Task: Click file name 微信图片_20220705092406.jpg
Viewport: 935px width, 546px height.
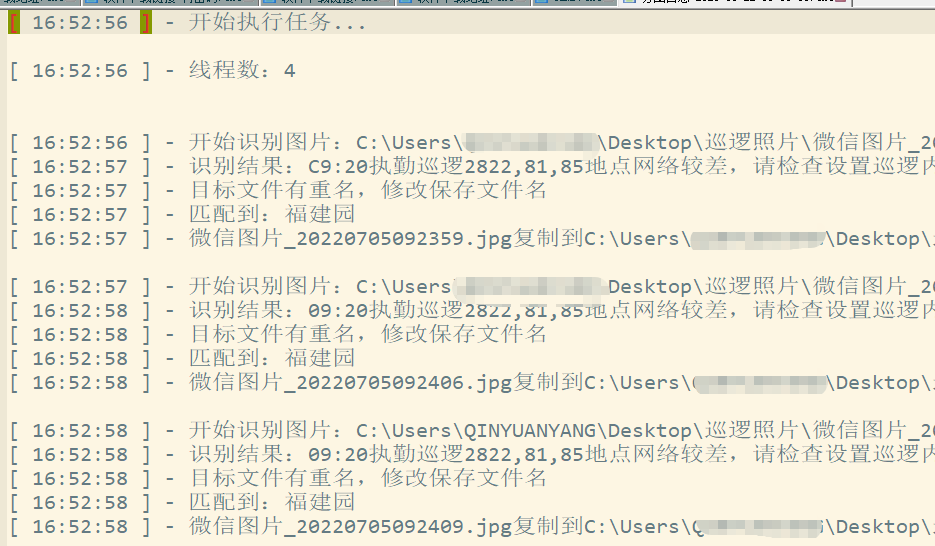Action: click(351, 383)
